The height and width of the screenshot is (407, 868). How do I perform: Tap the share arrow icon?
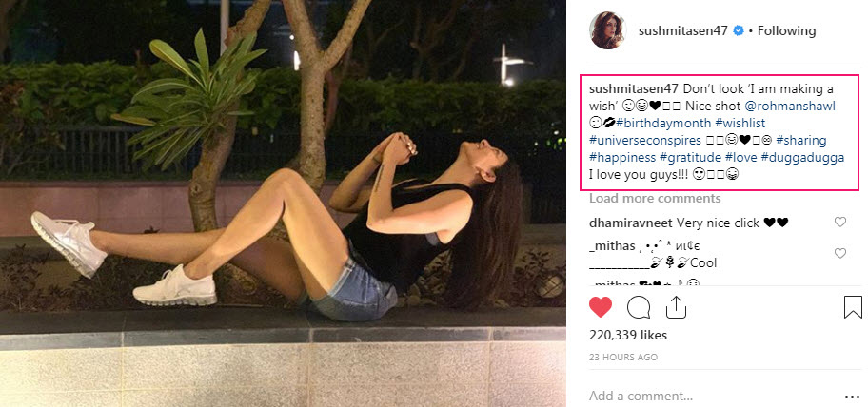[675, 306]
